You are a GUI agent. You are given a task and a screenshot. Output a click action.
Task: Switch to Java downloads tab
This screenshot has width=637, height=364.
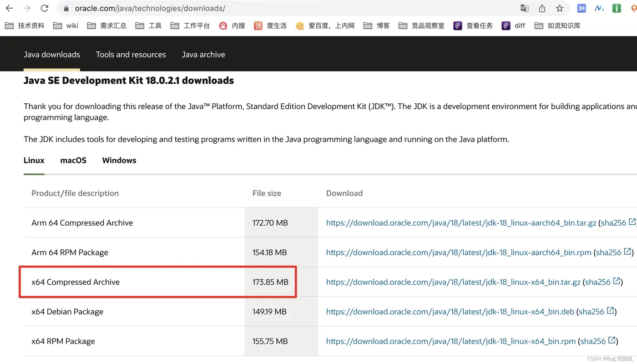[52, 55]
